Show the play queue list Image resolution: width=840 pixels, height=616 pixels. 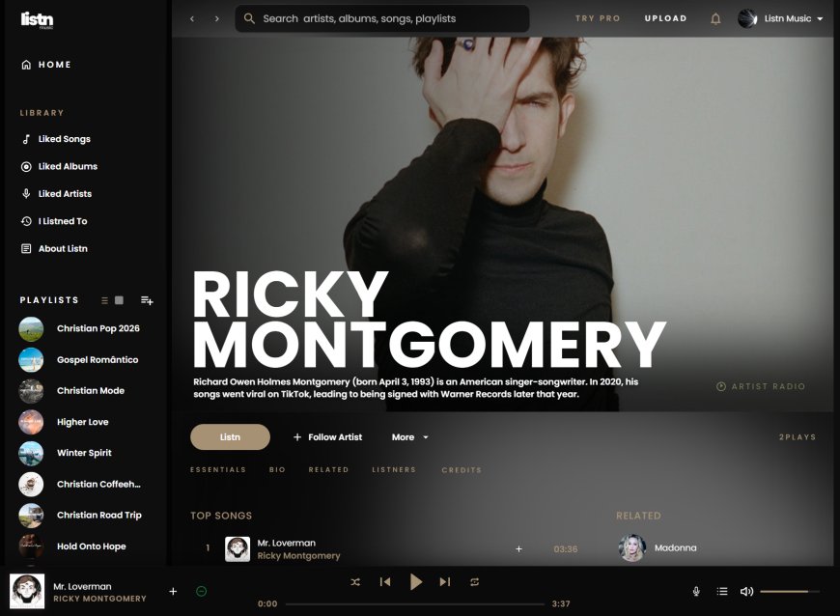(x=721, y=591)
